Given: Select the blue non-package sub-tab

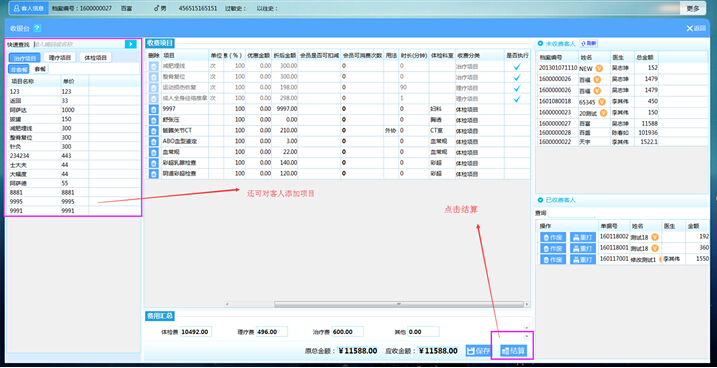Looking at the screenshot, I should point(20,69).
